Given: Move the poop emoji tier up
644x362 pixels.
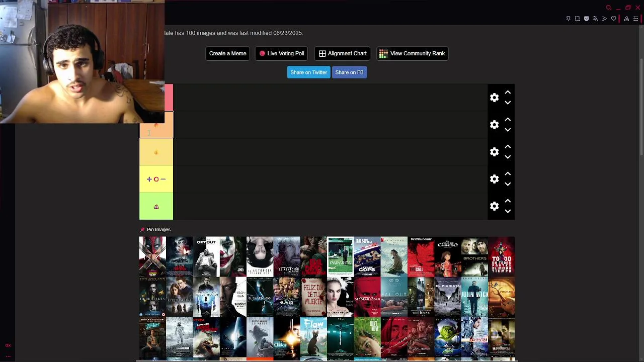Looking at the screenshot, I should point(508,201).
